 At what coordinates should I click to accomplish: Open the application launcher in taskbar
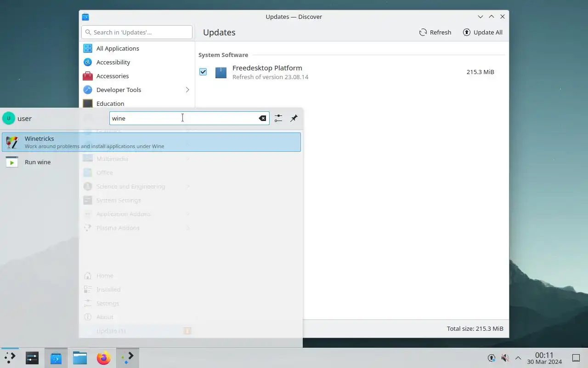pos(10,358)
